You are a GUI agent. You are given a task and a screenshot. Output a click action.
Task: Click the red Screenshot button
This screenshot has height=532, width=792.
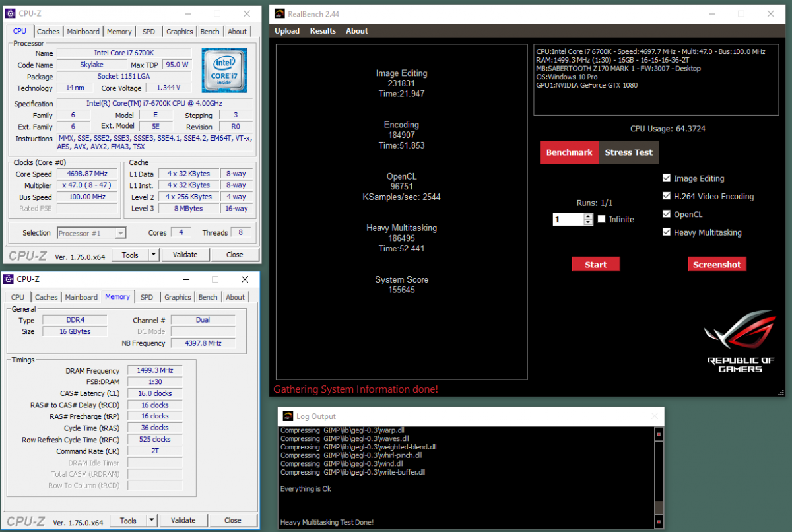717,265
